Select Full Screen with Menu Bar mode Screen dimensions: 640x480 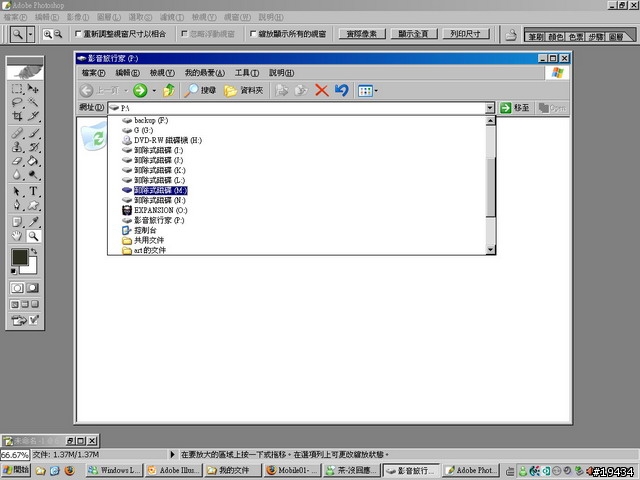[25, 304]
